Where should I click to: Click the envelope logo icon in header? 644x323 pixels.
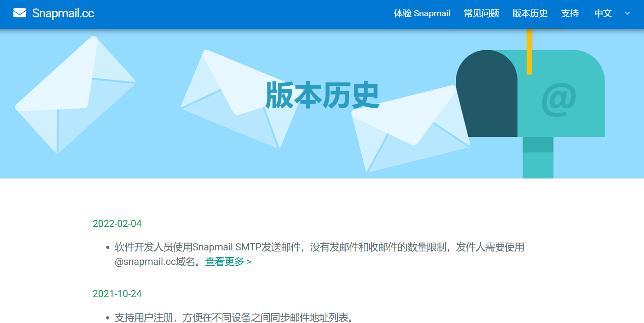[19, 13]
